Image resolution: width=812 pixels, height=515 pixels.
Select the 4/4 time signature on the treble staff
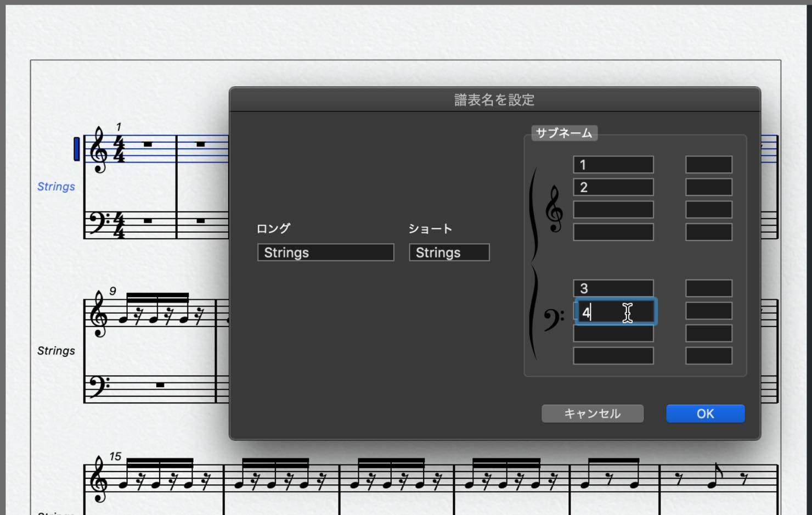pos(119,149)
